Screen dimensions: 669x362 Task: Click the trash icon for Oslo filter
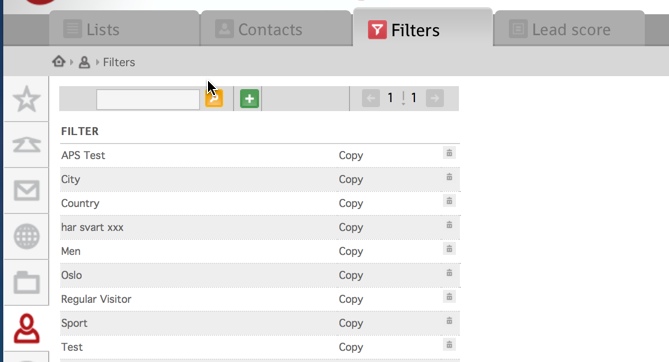[449, 273]
